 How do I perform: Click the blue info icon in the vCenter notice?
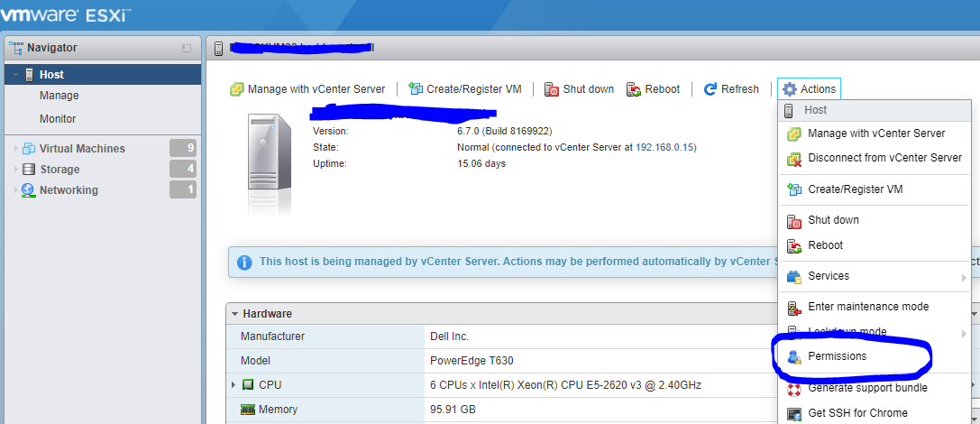(x=244, y=262)
